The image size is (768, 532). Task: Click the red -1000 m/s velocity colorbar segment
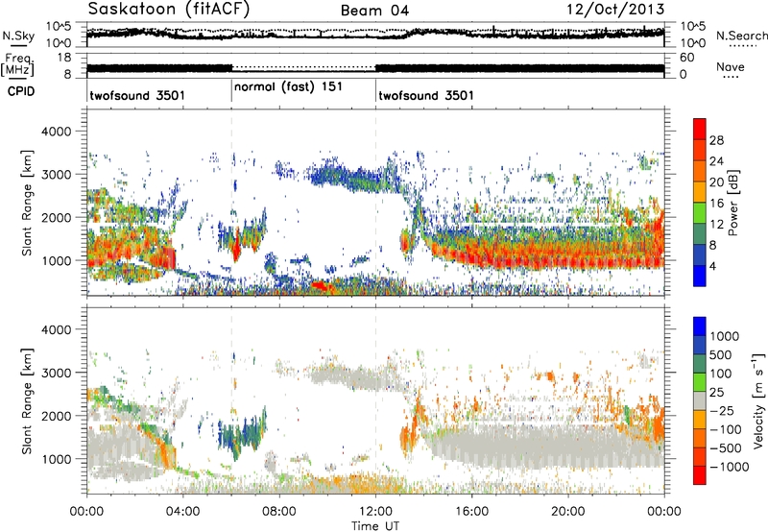(x=700, y=475)
